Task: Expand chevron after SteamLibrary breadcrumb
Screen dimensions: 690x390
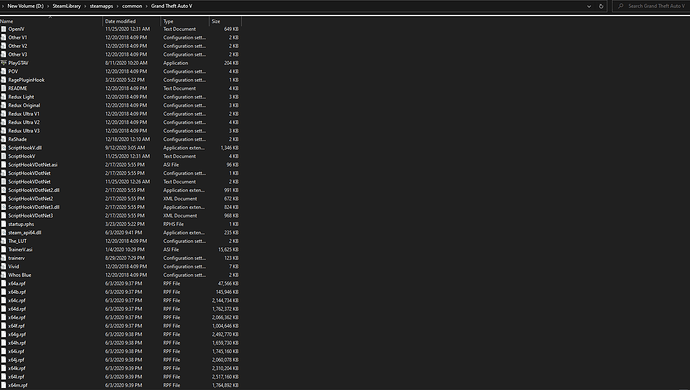Action: [85, 6]
